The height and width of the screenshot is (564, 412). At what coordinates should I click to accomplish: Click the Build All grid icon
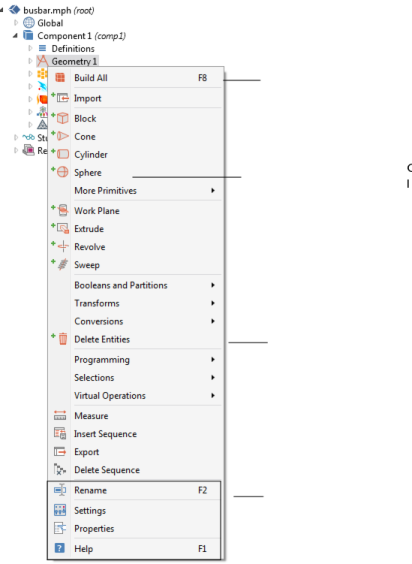click(60, 78)
